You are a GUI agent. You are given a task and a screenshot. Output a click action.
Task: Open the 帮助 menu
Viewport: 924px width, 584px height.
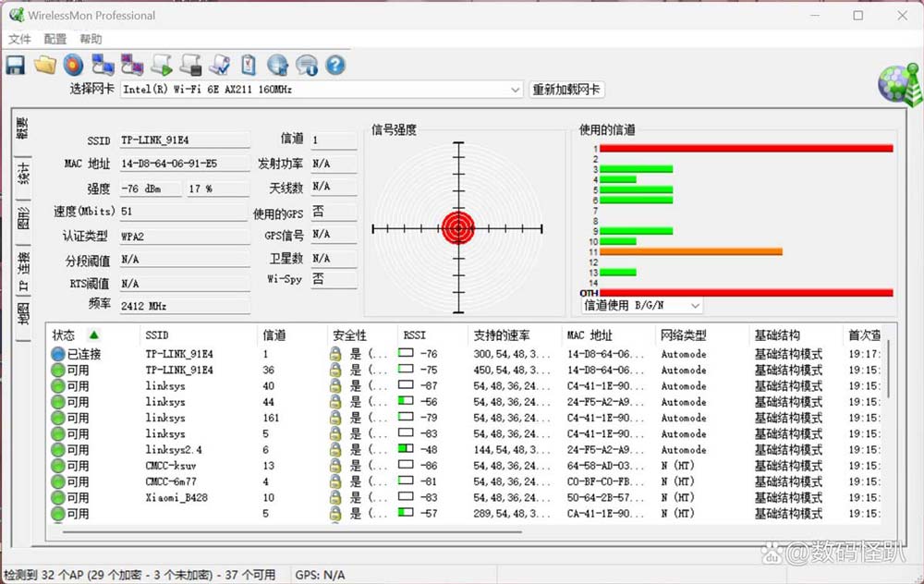click(91, 39)
